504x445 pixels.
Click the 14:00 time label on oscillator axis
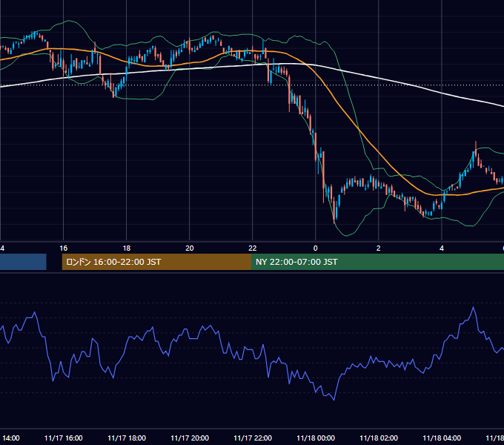click(10, 438)
